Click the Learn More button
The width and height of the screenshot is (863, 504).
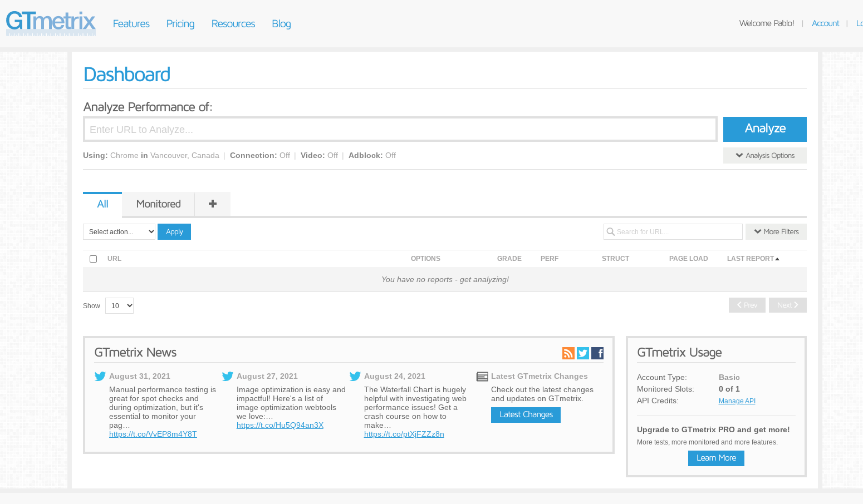pos(716,458)
